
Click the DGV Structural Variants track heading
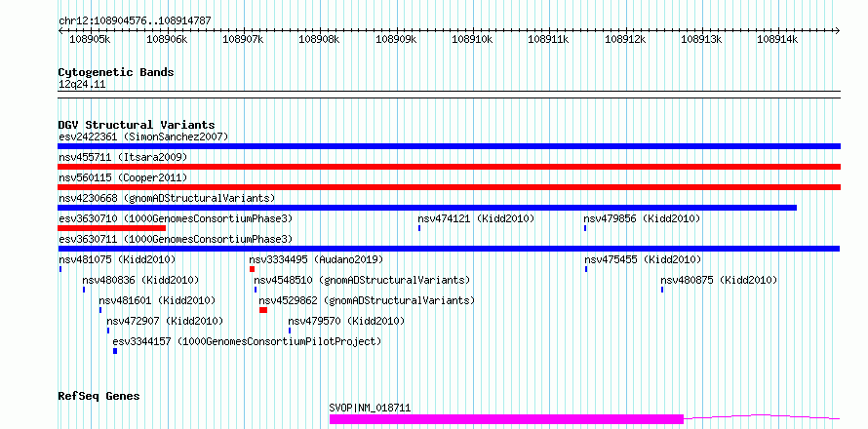tap(137, 125)
